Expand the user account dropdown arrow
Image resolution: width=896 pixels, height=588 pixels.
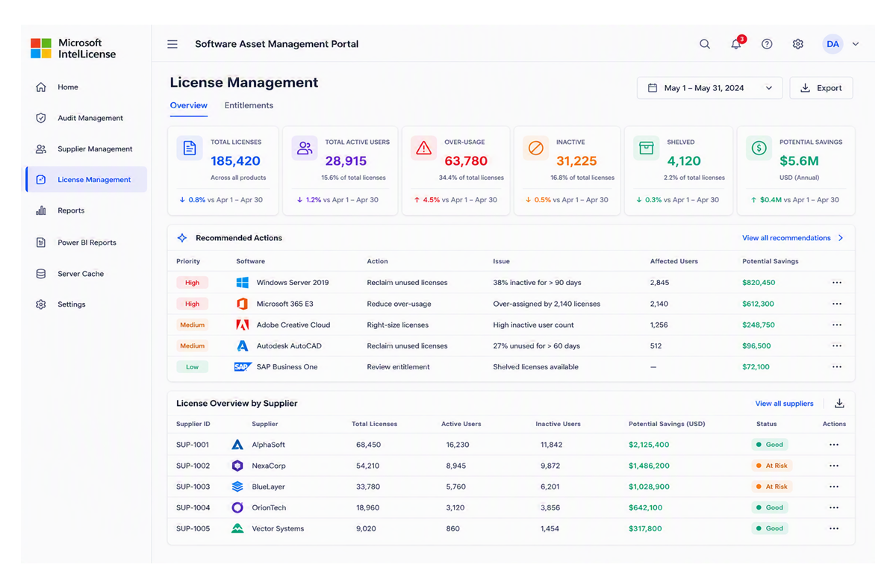point(856,44)
